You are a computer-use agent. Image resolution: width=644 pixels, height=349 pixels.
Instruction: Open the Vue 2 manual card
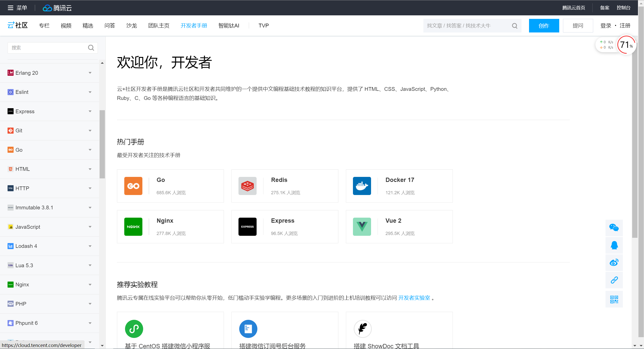pyautogui.click(x=399, y=226)
